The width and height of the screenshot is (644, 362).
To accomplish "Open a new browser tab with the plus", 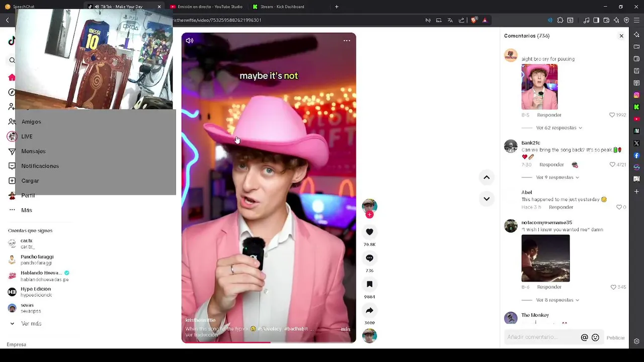I will (x=337, y=7).
